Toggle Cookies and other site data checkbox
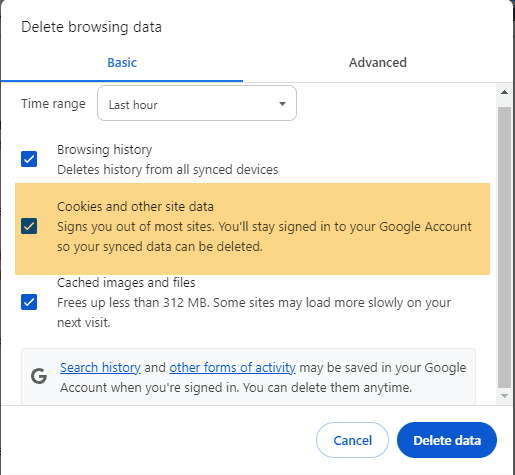 click(29, 226)
